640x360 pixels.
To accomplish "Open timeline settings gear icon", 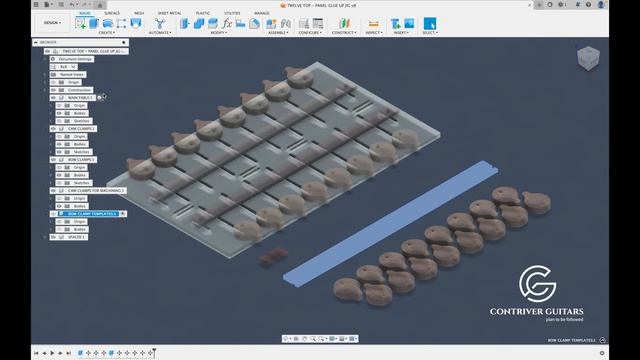I will point(602,353).
